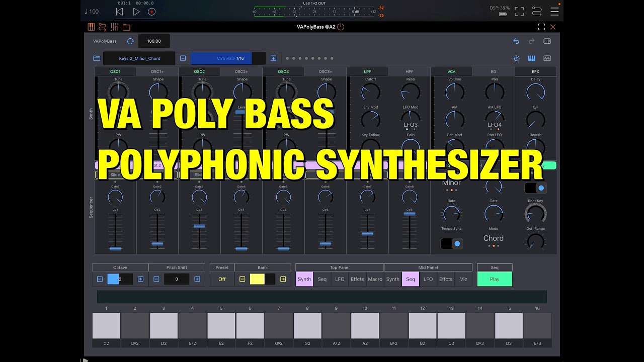The width and height of the screenshot is (644, 362).
Task: Open the host hamburger menu icon
Action: pyautogui.click(x=554, y=11)
